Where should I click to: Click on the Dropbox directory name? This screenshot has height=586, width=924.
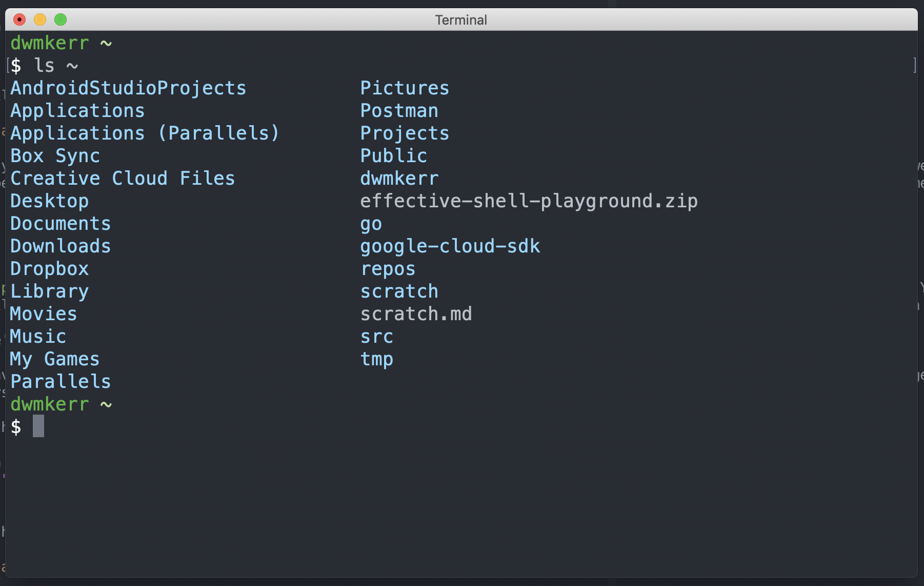50,269
